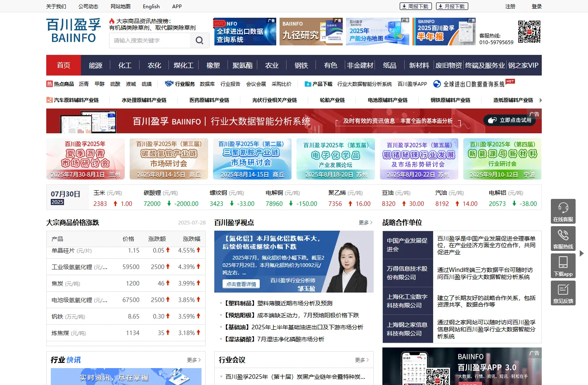Click the 点击查看详情 button
588x385 pixels.
(241, 284)
